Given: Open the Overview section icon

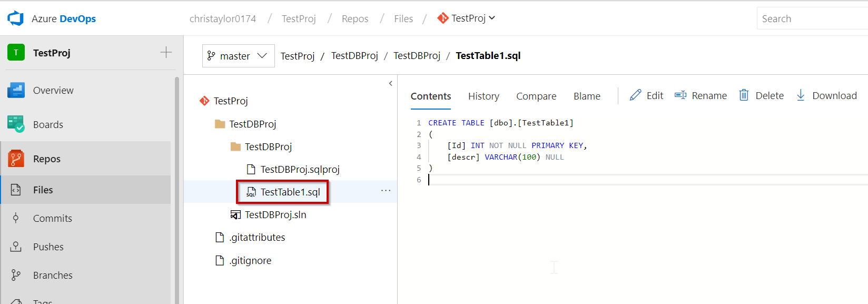Looking at the screenshot, I should click(16, 90).
